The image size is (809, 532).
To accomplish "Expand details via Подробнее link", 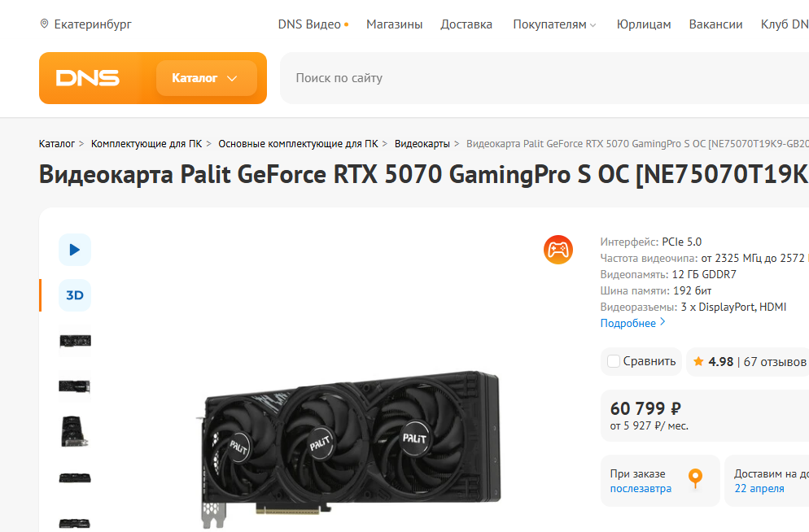I will (633, 323).
